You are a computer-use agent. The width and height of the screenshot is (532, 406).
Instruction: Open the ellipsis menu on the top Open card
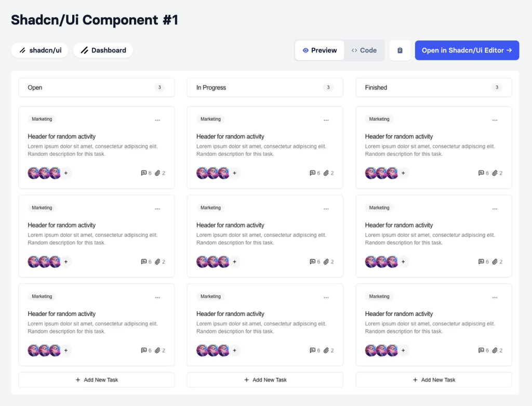pyautogui.click(x=158, y=120)
